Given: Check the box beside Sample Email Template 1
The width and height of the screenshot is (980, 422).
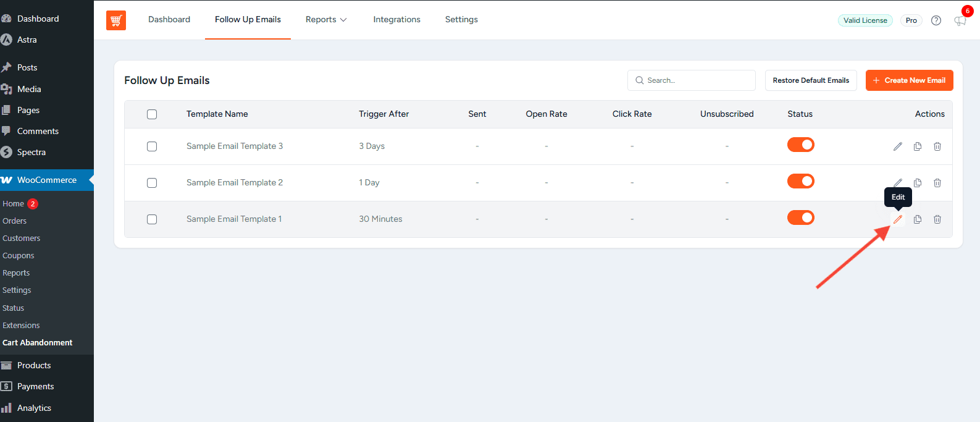Looking at the screenshot, I should click(152, 219).
